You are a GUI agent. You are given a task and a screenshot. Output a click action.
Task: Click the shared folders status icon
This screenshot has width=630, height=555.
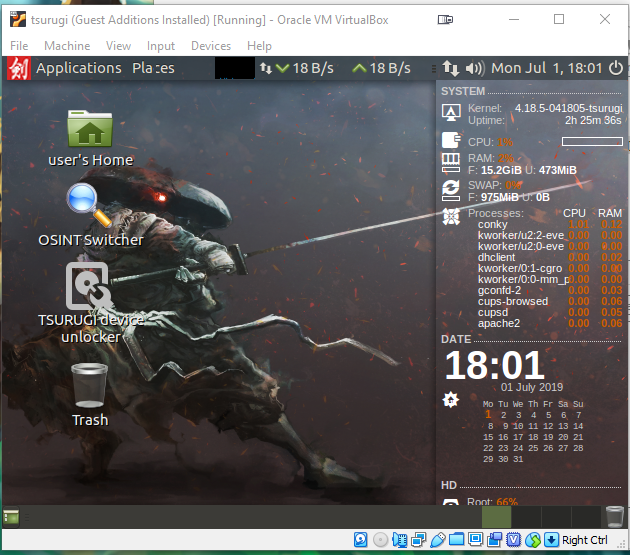[x=456, y=540]
